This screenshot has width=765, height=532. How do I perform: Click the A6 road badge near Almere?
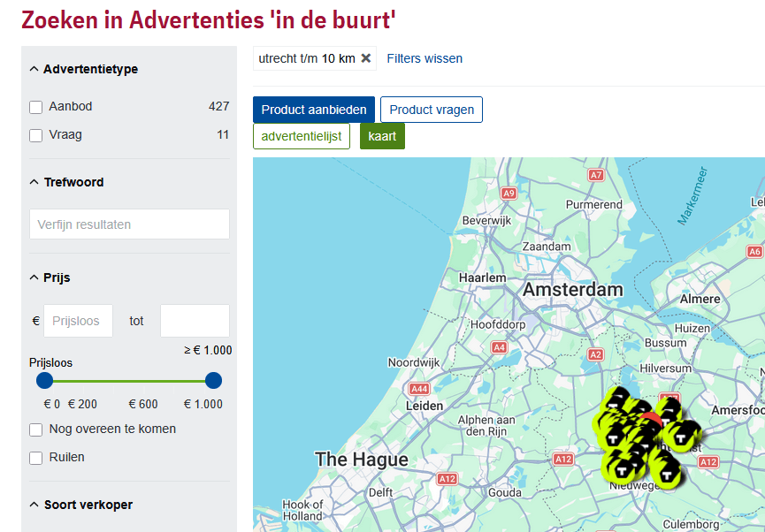click(x=754, y=252)
